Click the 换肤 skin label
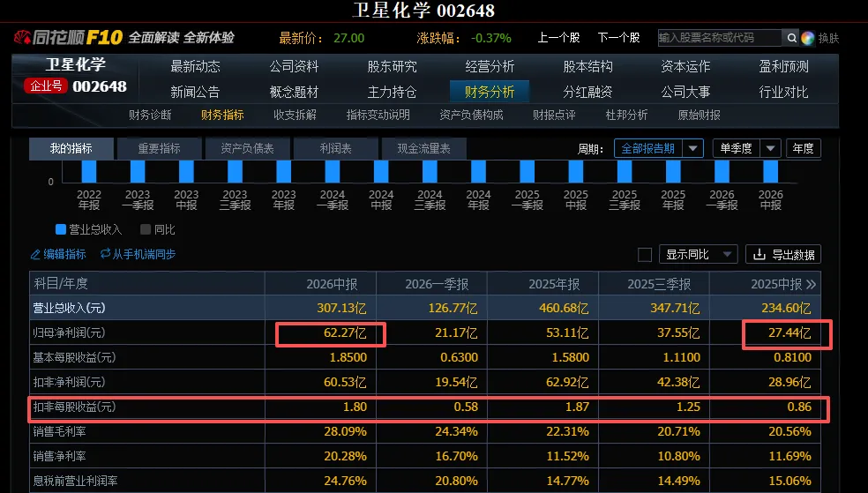The width and height of the screenshot is (868, 493). click(828, 38)
